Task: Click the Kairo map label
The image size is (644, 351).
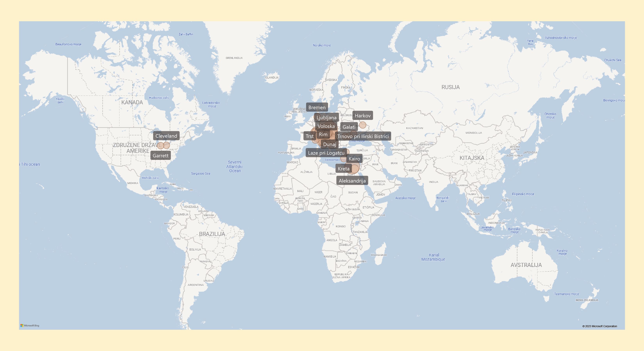Action: click(354, 159)
